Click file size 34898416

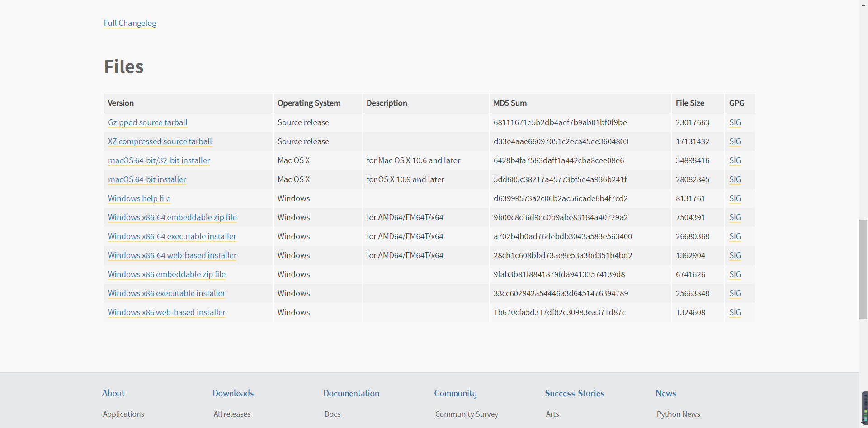click(693, 160)
